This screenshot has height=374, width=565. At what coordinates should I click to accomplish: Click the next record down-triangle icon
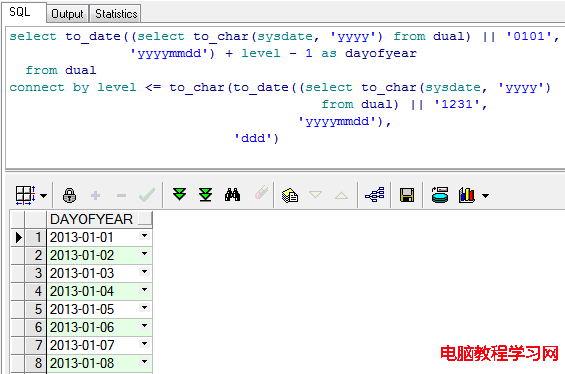click(x=315, y=195)
